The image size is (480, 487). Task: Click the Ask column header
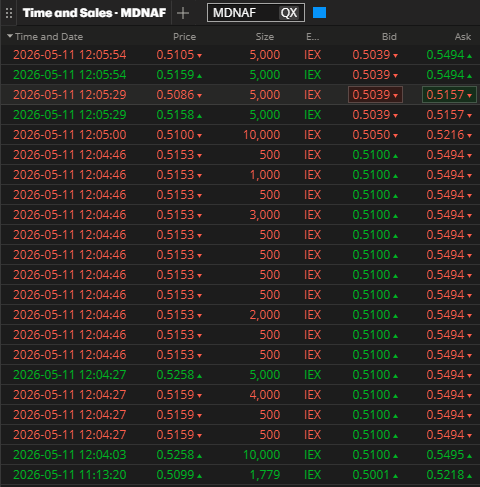click(463, 37)
